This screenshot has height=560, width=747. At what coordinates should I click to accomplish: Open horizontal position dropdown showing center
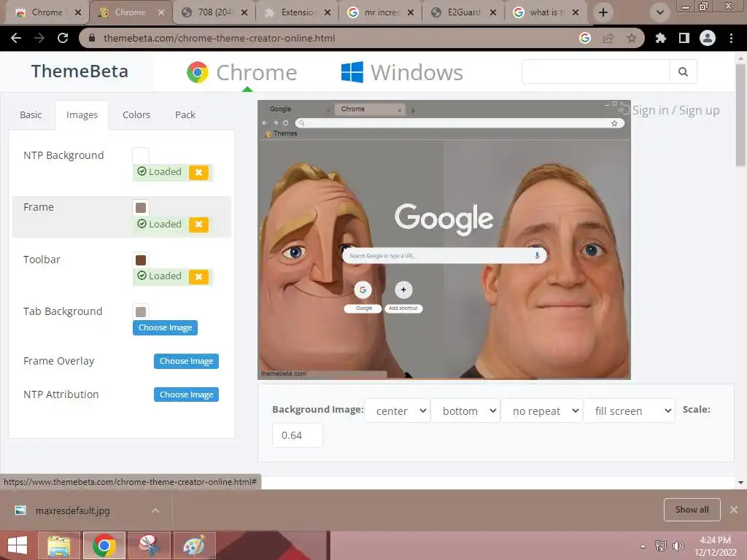[x=398, y=411]
